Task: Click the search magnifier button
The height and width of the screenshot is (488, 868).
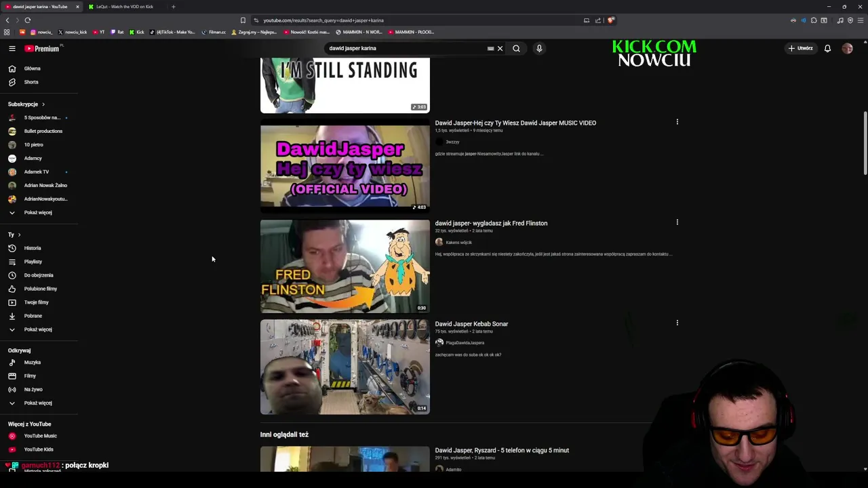Action: click(x=516, y=48)
